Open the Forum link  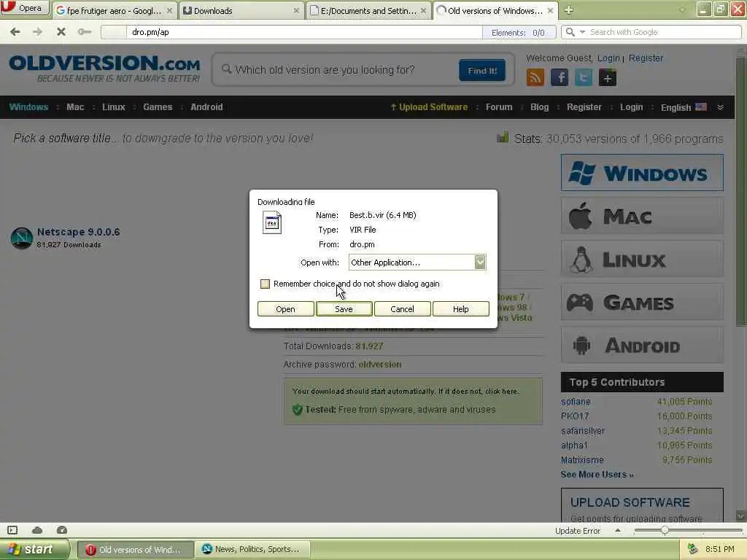[499, 107]
